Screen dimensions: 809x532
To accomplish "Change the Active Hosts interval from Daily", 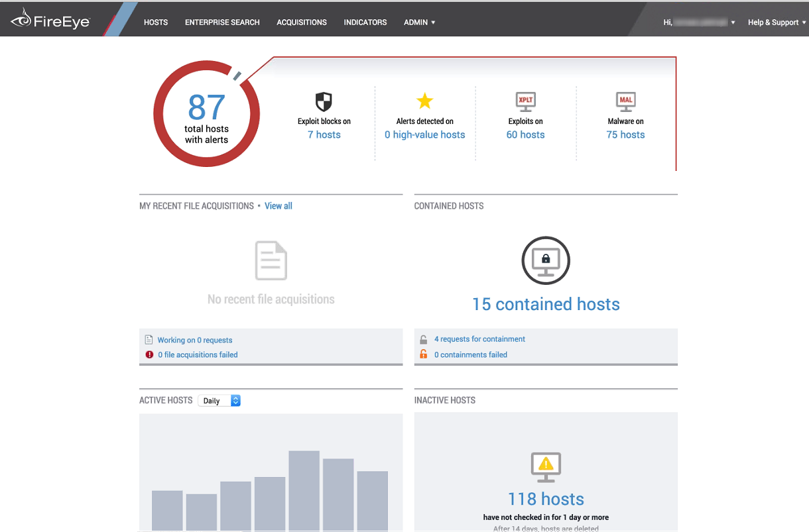I will 219,400.
